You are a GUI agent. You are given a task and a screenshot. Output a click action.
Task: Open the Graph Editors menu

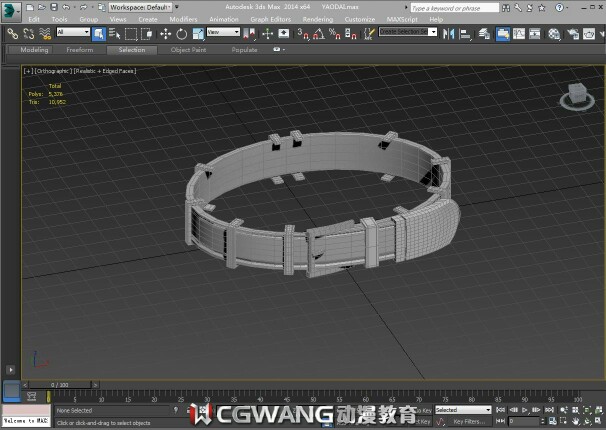pos(271,19)
